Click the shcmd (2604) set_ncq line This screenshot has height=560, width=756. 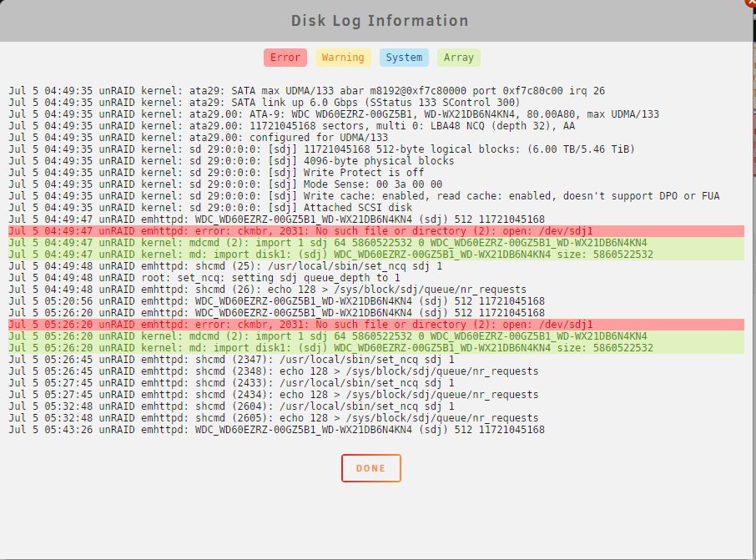pos(231,406)
